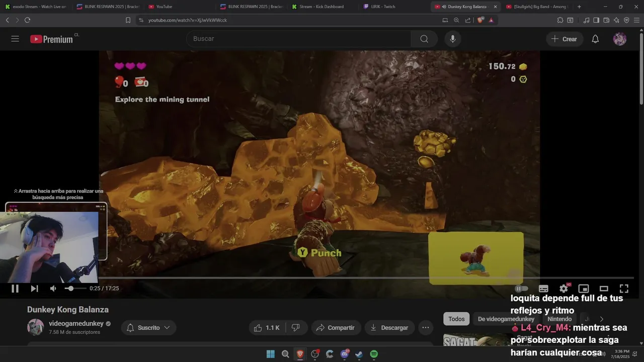Open Spotify from the taskbar
Screen dimensions: 644x362
(x=374, y=354)
